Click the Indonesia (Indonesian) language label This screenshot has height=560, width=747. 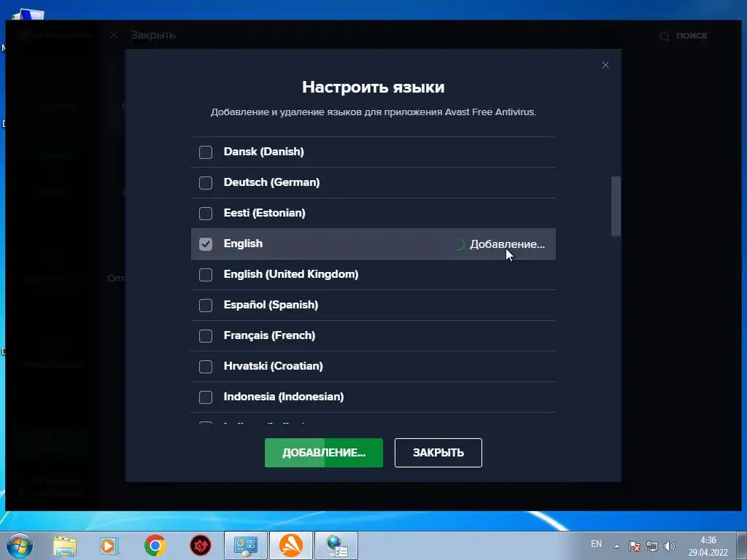(x=284, y=396)
